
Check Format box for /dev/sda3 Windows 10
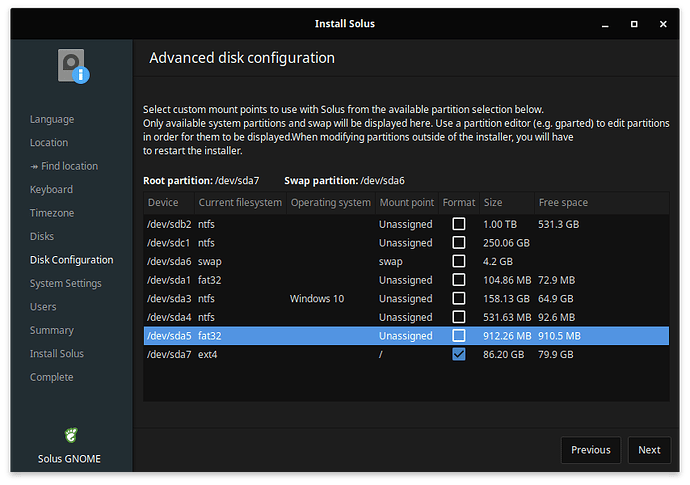(459, 298)
